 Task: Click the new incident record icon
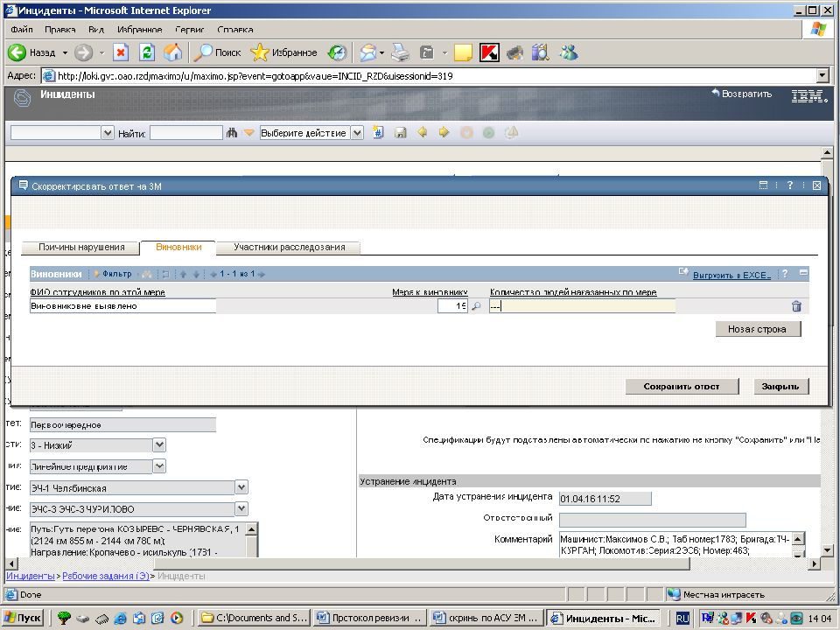tap(378, 132)
